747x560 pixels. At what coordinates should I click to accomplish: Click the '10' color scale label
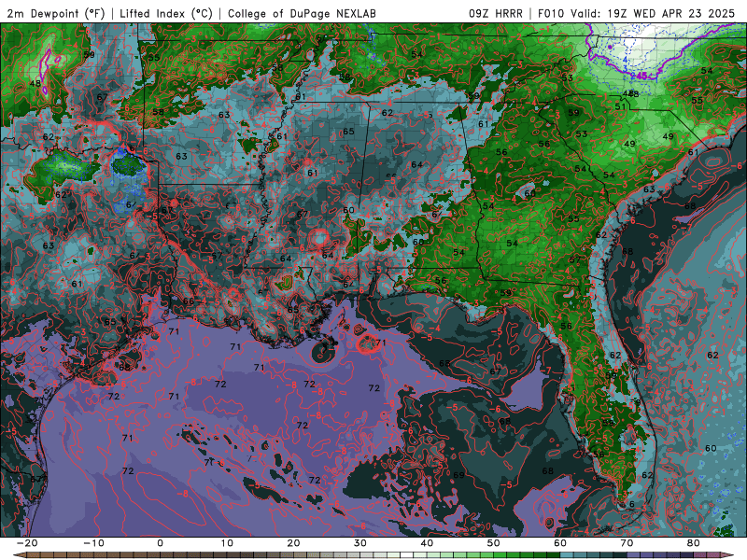(227, 543)
